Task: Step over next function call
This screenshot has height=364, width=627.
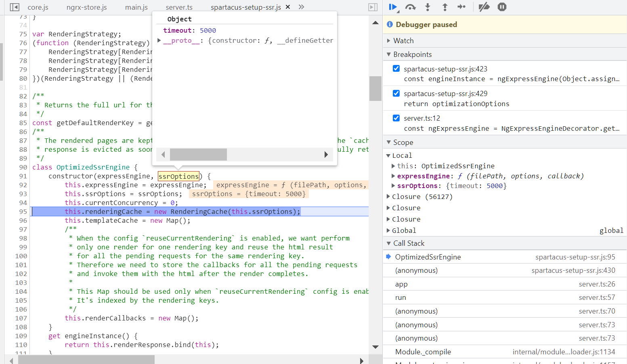Action: point(411,7)
